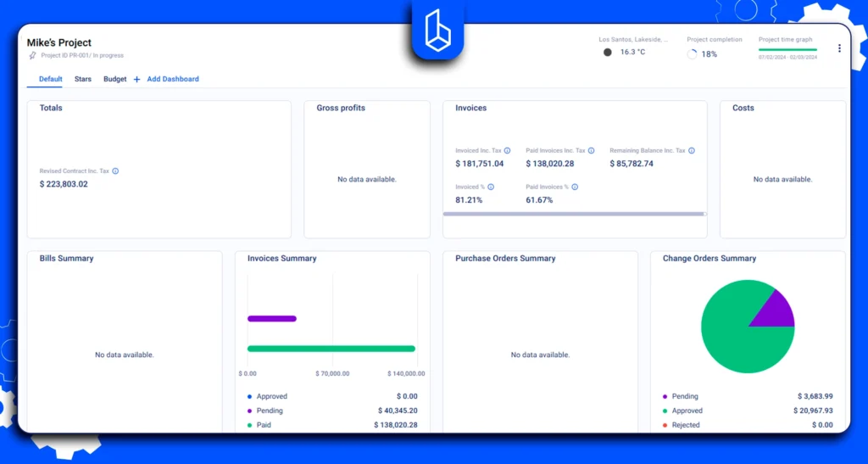Click the Costs card heading
Screen dimensions: 868x464
pos(743,108)
